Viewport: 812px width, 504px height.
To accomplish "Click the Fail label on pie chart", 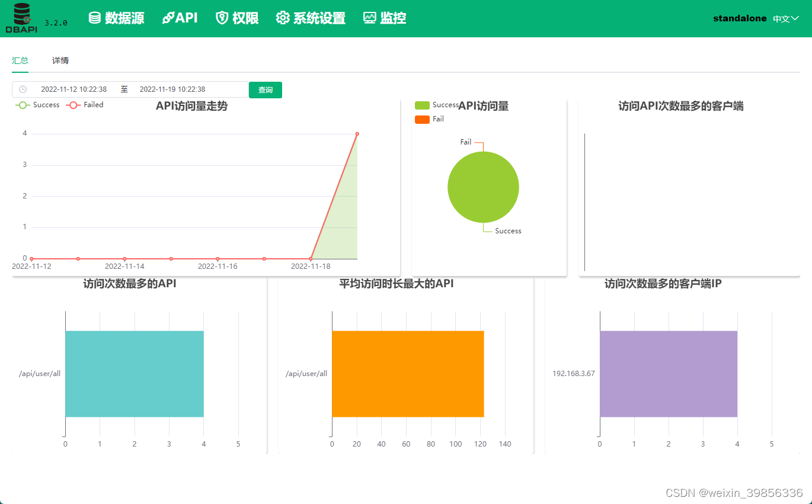I will tap(466, 142).
